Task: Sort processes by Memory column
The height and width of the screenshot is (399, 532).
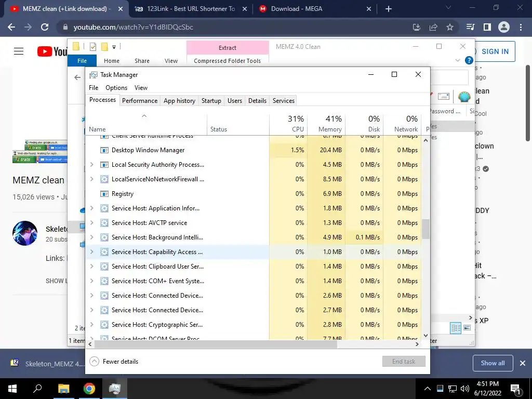Action: click(x=326, y=124)
